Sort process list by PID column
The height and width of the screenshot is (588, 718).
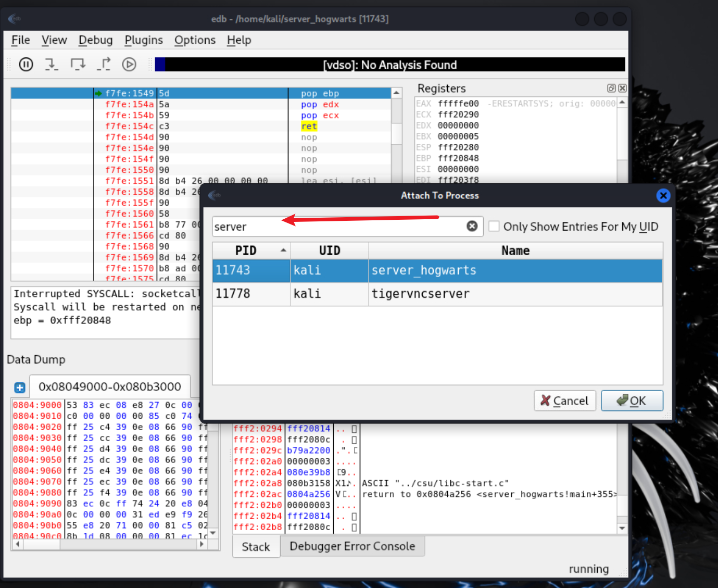coord(251,251)
